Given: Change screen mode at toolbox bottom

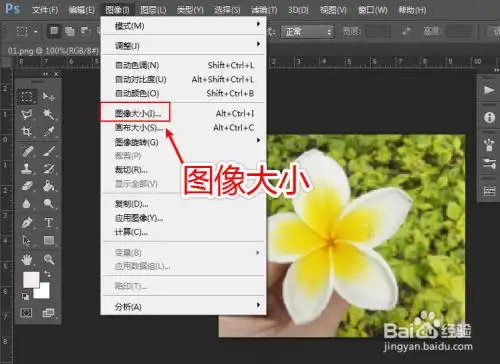Looking at the screenshot, I should coord(48,313).
